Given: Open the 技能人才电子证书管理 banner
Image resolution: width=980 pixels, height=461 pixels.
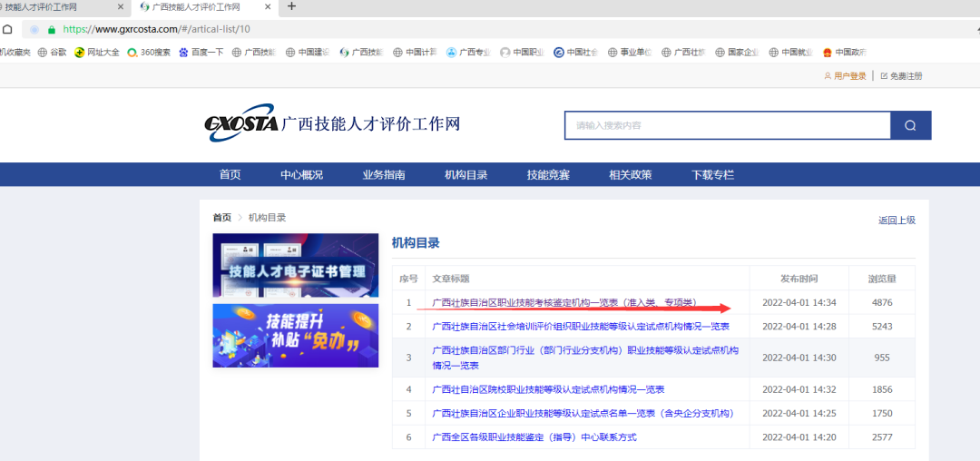Looking at the screenshot, I should pos(296,265).
